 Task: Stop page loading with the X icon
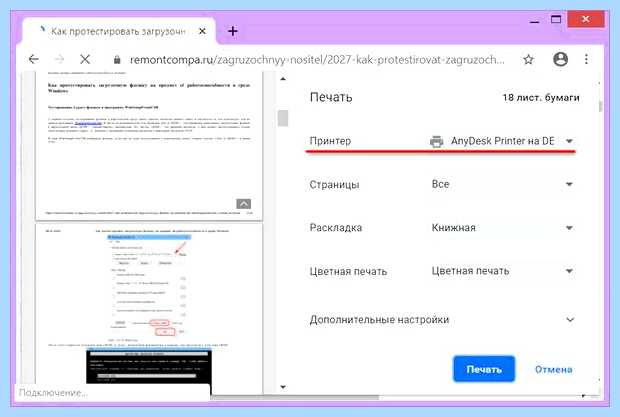(85, 59)
